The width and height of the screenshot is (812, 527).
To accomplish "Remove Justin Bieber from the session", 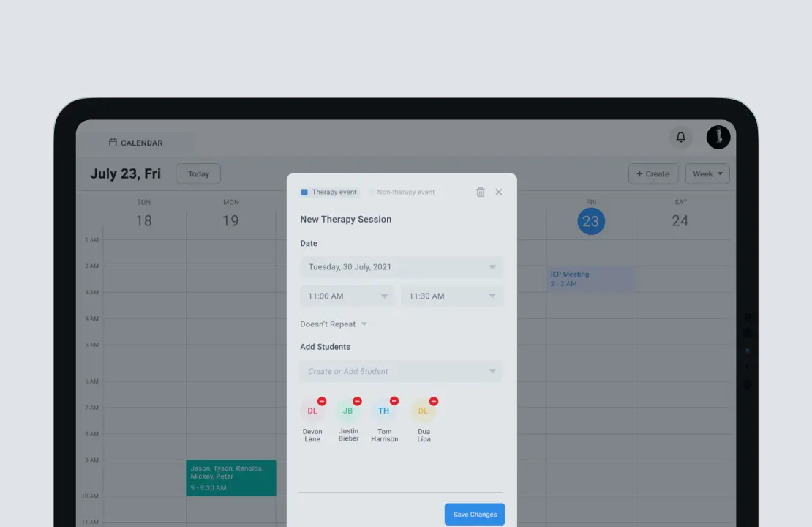I will point(358,401).
